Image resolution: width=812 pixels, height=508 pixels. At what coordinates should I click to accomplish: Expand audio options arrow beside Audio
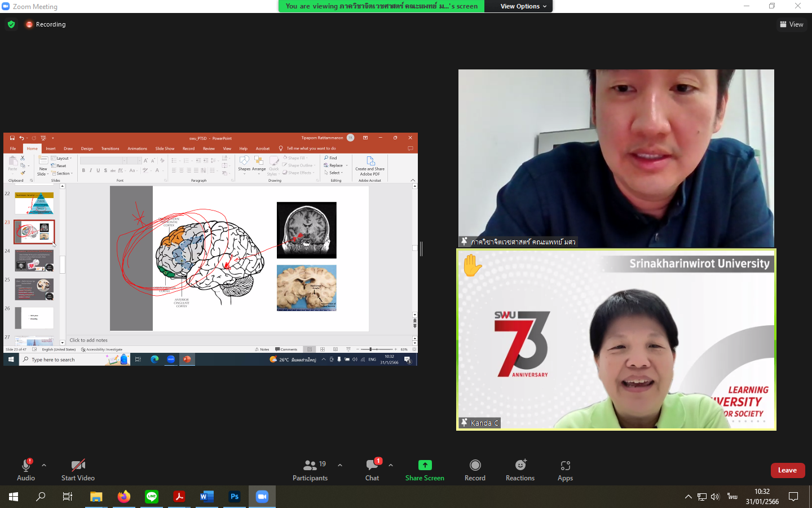[44, 465]
